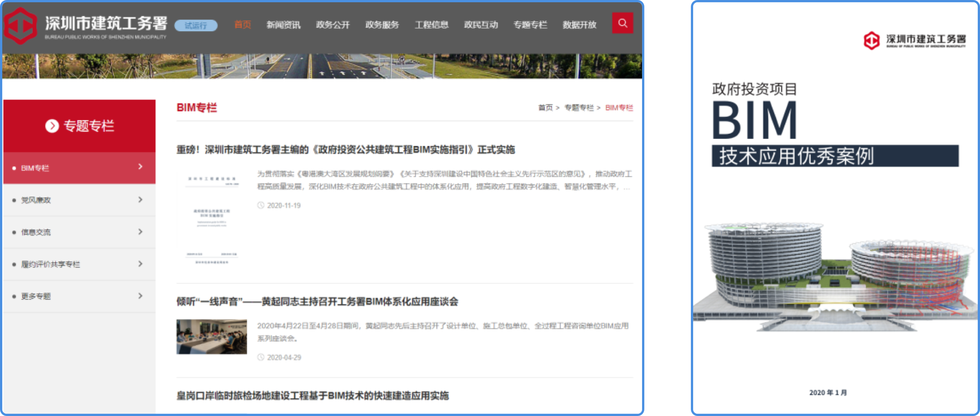Expand the 信息交流 sidebar chevron
Viewport: 980px width, 416px height.
click(140, 232)
